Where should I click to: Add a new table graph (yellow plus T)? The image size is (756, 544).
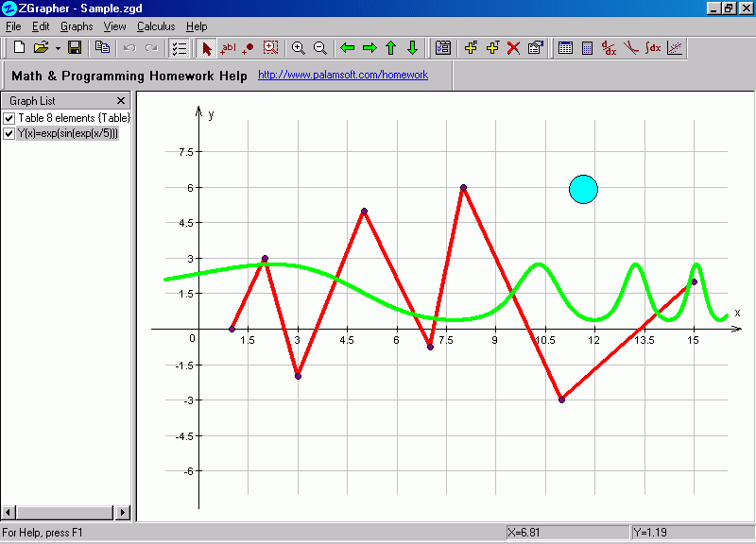click(492, 48)
